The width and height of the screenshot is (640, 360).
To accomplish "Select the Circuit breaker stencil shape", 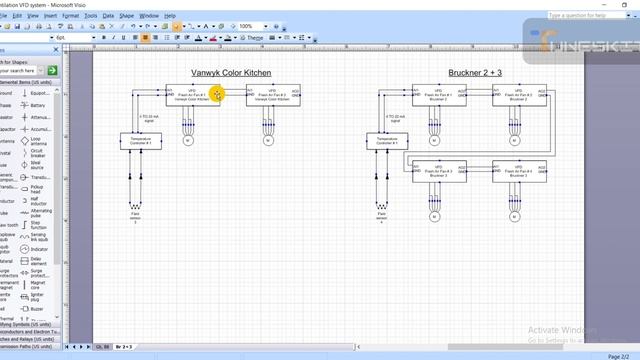I will click(x=33, y=153).
